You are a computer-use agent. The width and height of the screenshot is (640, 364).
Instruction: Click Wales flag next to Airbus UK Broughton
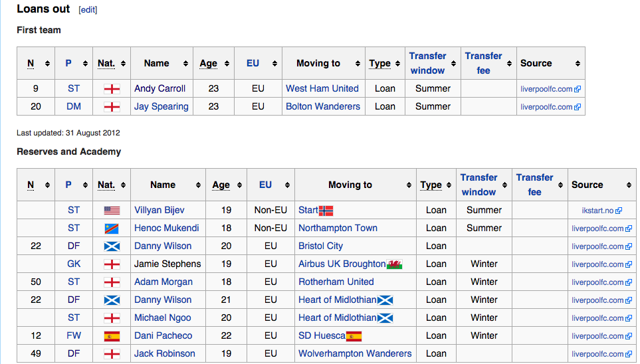(x=395, y=264)
